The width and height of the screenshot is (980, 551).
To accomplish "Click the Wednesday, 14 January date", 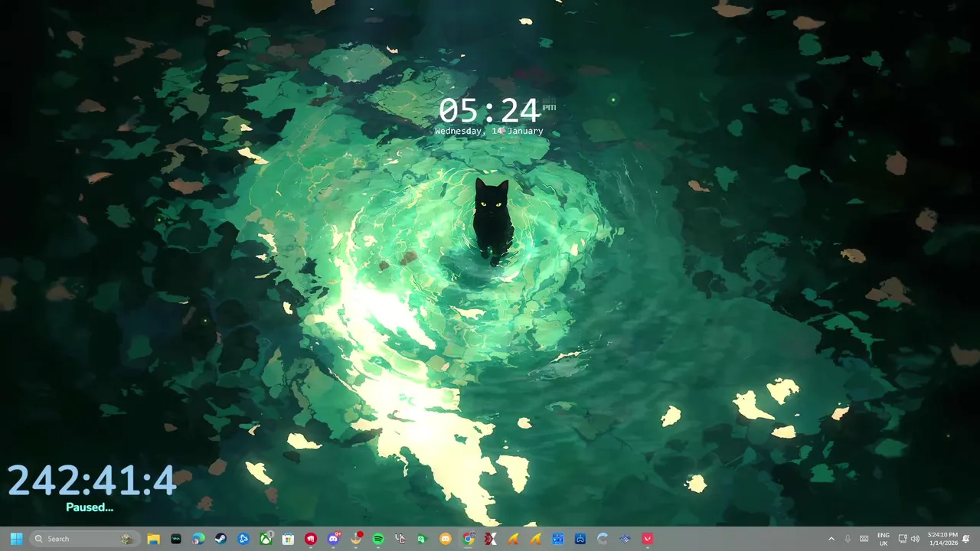I will click(x=489, y=131).
